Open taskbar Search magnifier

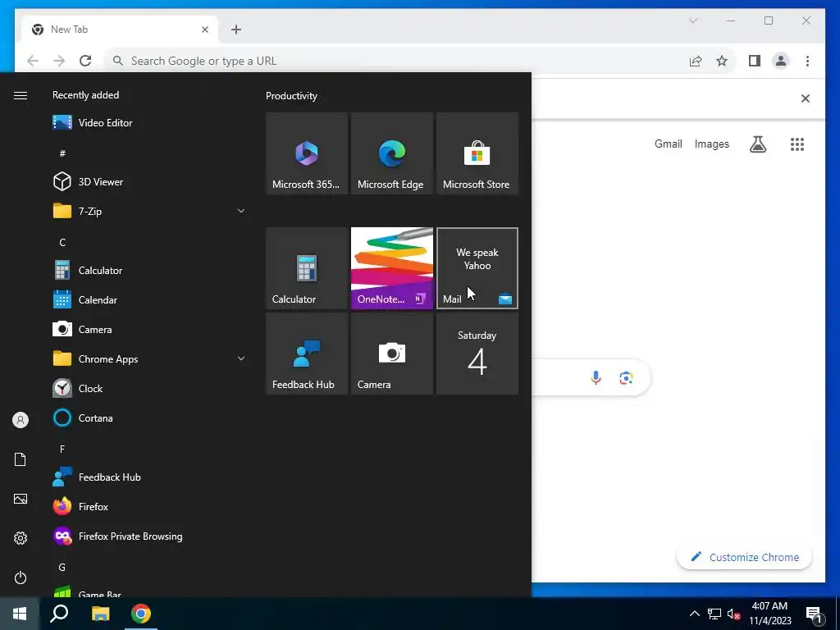click(59, 614)
